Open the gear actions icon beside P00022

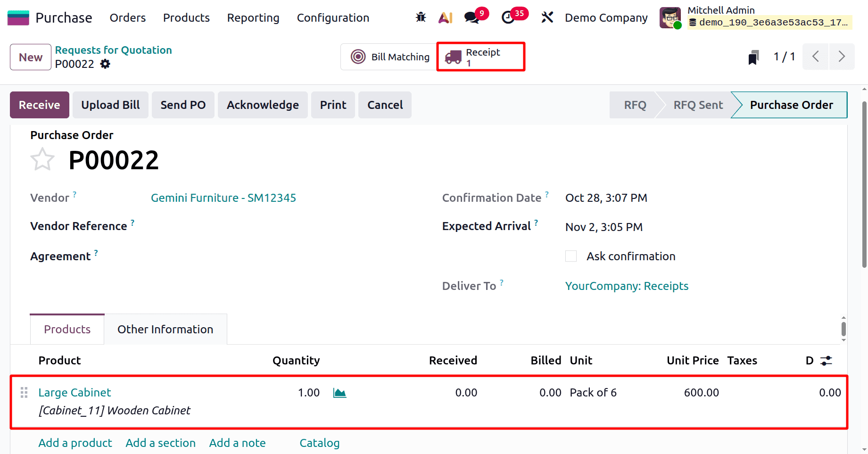105,64
